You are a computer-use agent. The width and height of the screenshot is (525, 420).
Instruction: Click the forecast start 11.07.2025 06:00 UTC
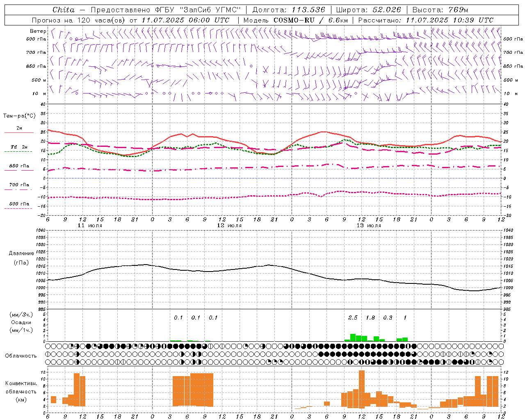pos(185,20)
